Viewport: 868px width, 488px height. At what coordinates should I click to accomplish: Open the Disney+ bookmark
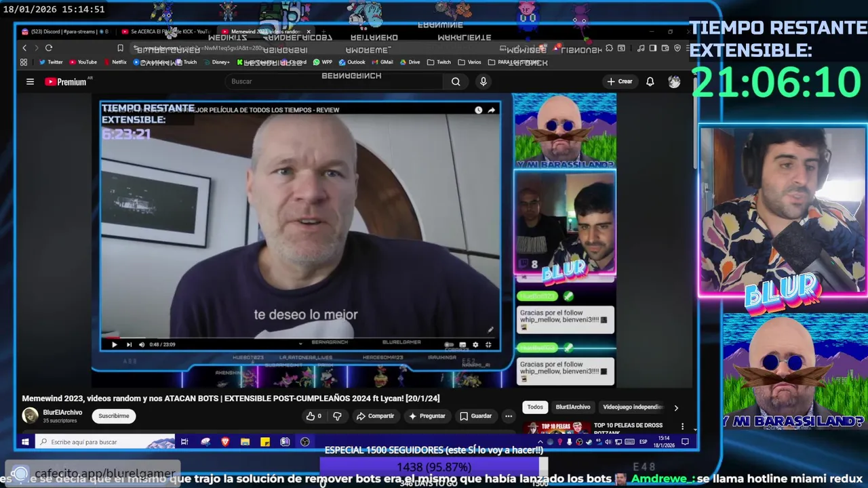[x=216, y=62]
